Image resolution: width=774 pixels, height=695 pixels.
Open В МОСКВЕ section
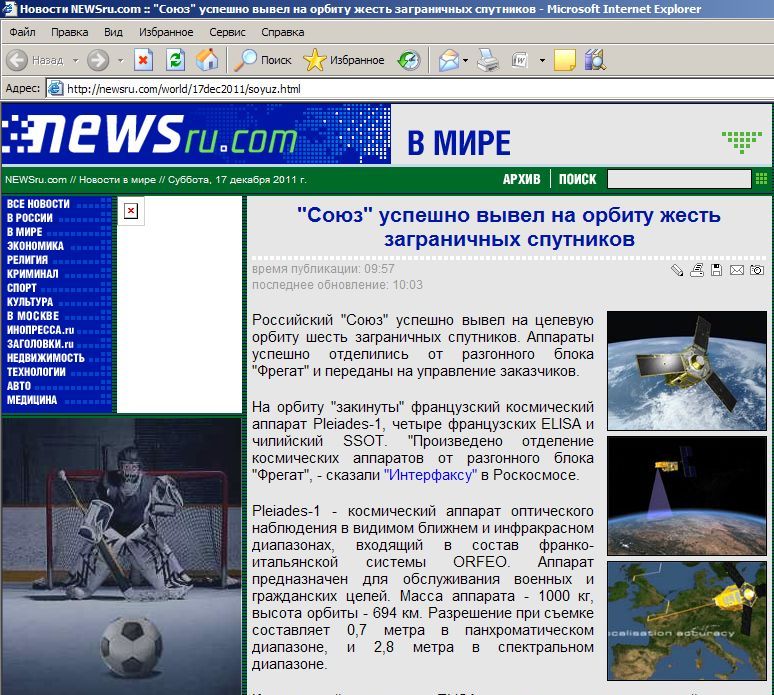[33, 316]
